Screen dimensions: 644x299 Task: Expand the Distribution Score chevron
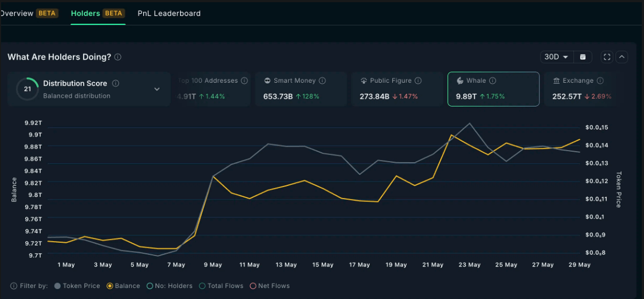(156, 89)
